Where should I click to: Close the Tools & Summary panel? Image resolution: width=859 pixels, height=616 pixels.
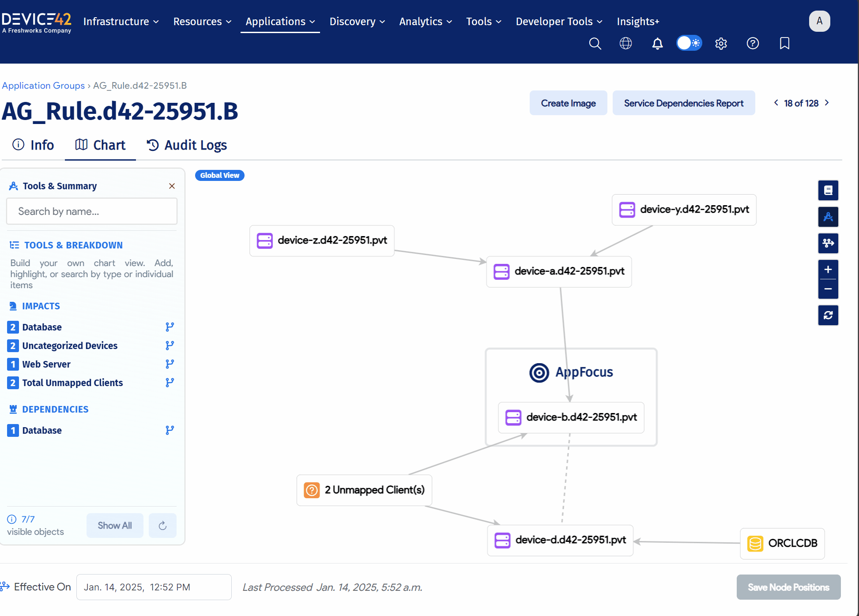pyautogui.click(x=172, y=186)
